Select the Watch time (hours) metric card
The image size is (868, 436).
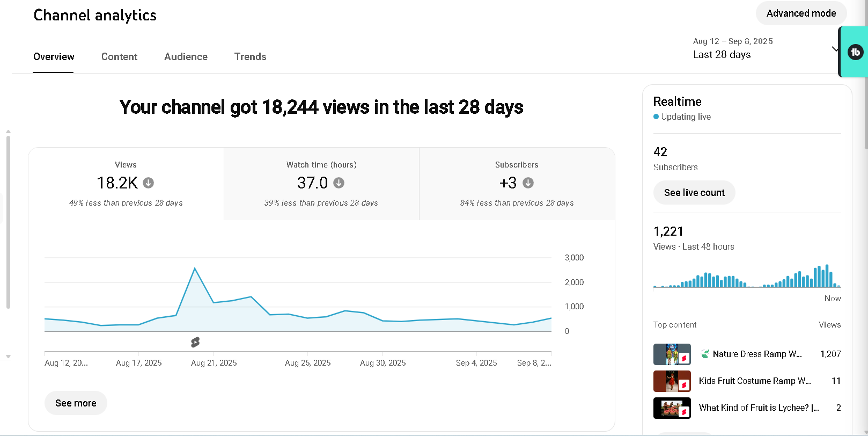(321, 183)
